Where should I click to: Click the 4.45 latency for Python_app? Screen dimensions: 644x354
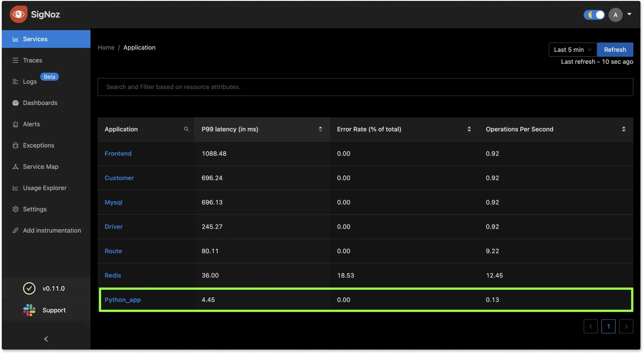pos(208,300)
